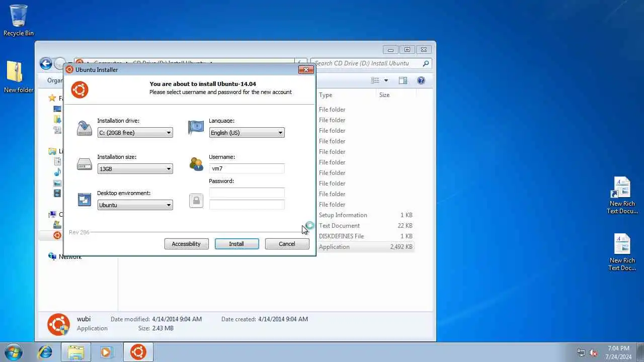The width and height of the screenshot is (644, 362).
Task: Open the Explorer change view dropdown arrow
Action: 386,80
